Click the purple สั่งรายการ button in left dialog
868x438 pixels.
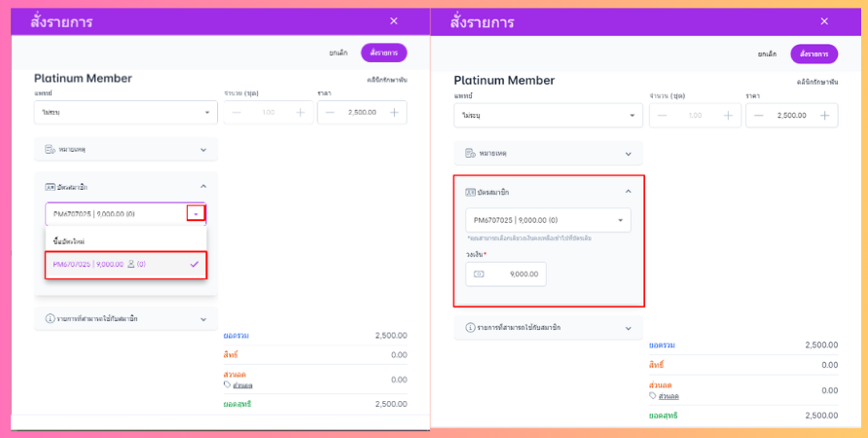tap(384, 53)
